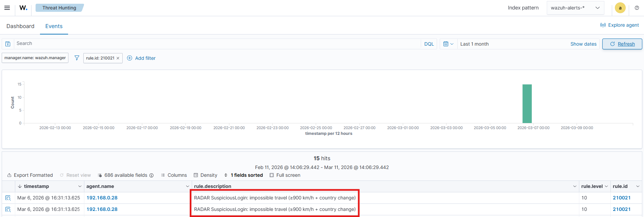
Task: Click the second row rule.level value 10
Action: click(x=584, y=209)
